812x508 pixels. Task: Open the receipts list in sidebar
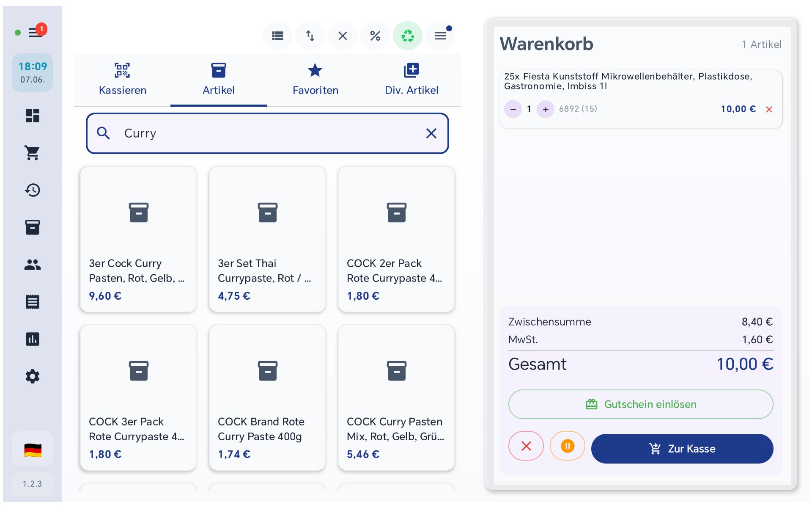coord(33,302)
